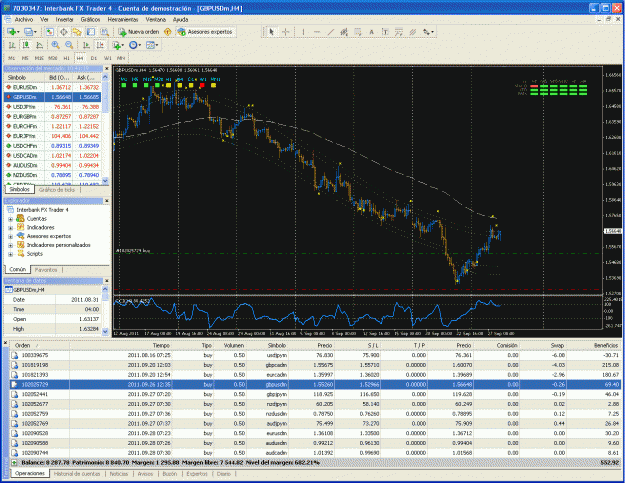Select the EURUSDm row in Market Watch

click(53, 87)
